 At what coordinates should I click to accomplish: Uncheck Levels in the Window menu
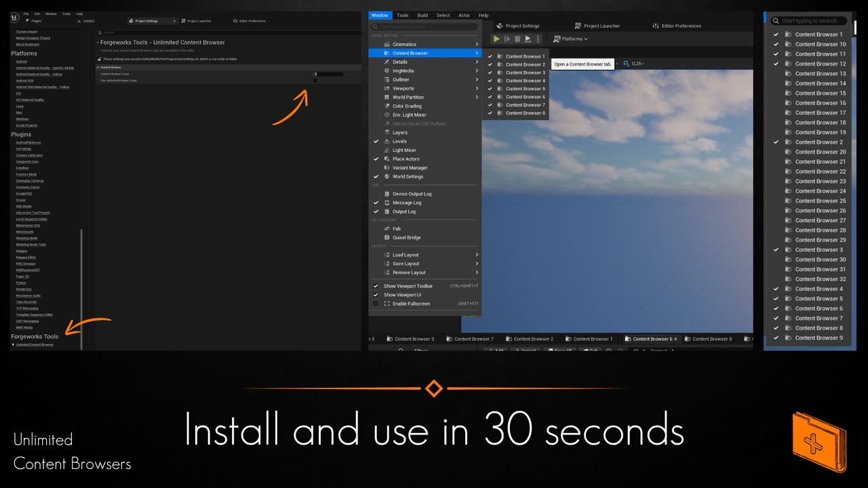376,141
